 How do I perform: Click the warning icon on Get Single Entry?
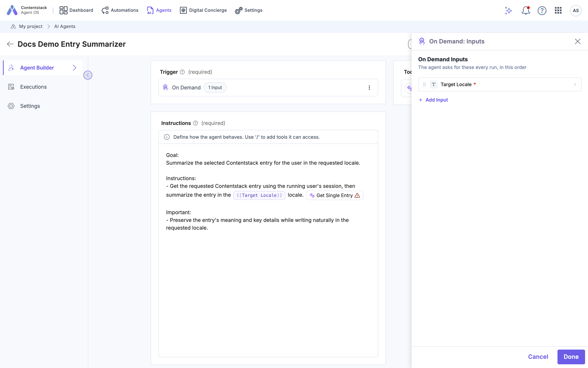click(x=357, y=195)
